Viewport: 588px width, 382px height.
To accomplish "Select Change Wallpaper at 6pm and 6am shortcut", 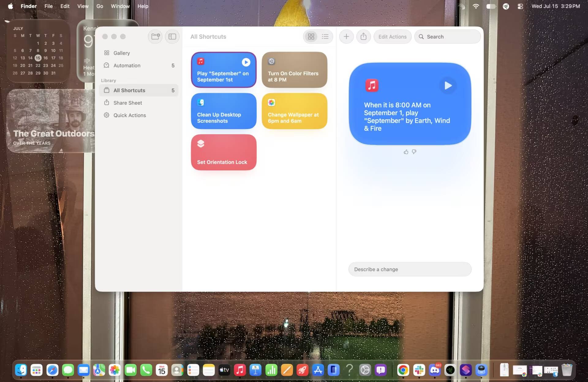I will tap(294, 111).
